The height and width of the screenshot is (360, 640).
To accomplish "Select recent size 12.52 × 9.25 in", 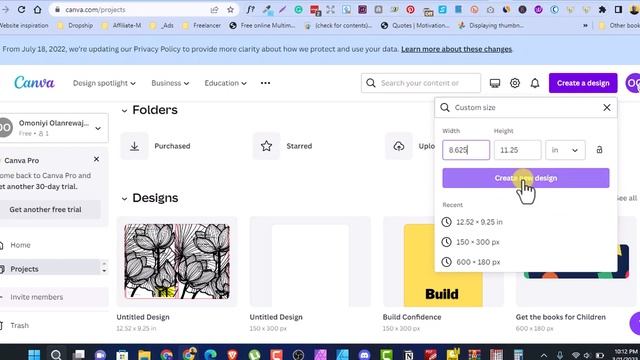I will (479, 222).
